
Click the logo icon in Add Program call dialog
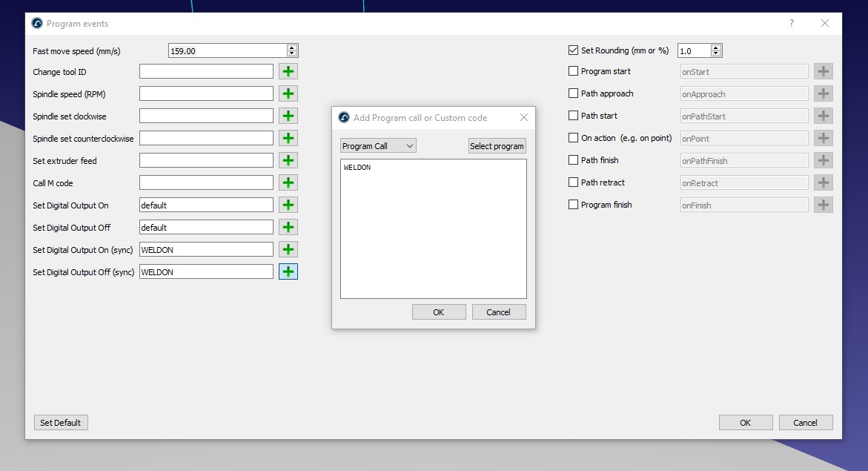coord(344,117)
